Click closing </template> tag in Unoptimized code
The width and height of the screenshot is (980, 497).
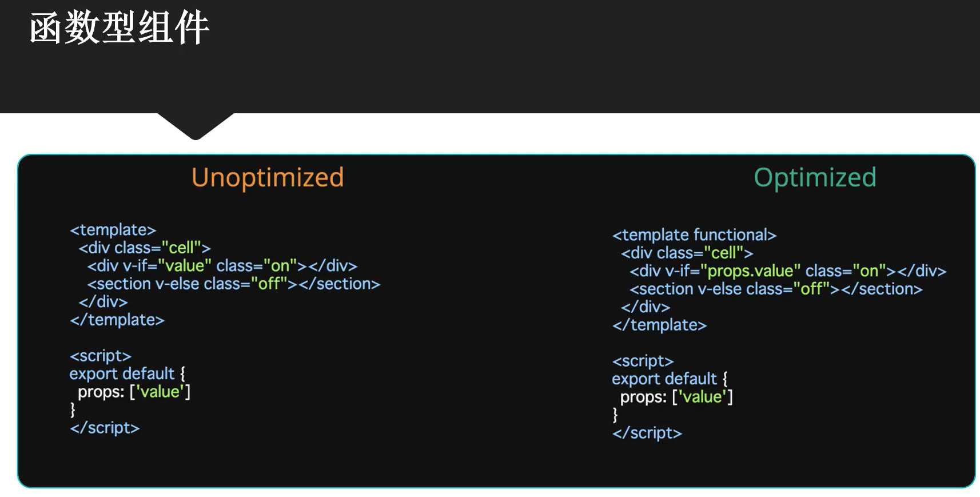coord(117,320)
